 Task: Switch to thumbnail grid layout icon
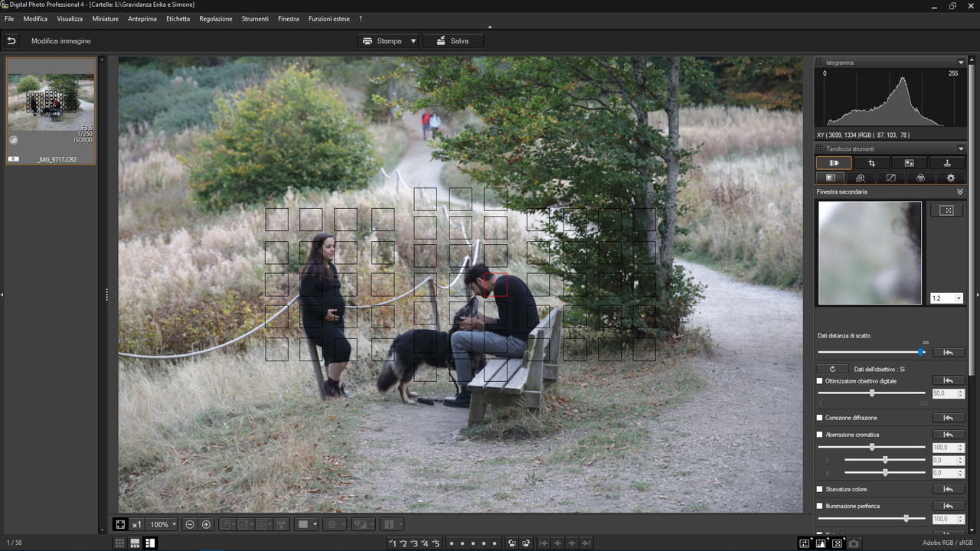[x=120, y=543]
